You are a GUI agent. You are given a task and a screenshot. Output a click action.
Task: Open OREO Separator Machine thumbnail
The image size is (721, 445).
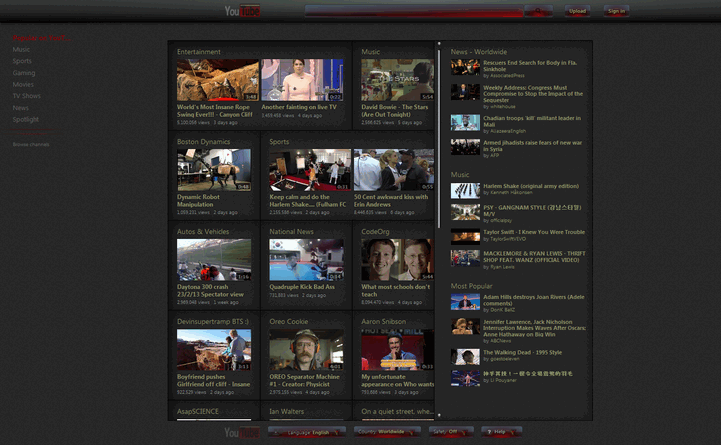pyautogui.click(x=306, y=349)
